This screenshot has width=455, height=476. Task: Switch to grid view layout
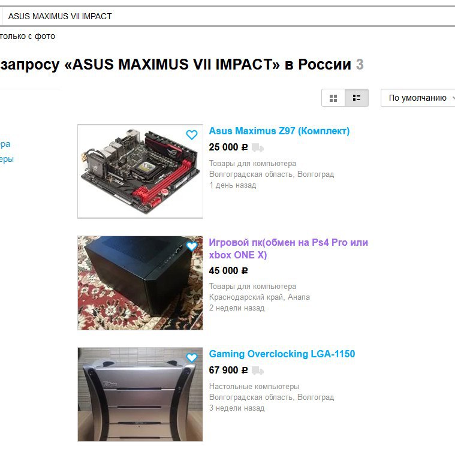tap(333, 98)
